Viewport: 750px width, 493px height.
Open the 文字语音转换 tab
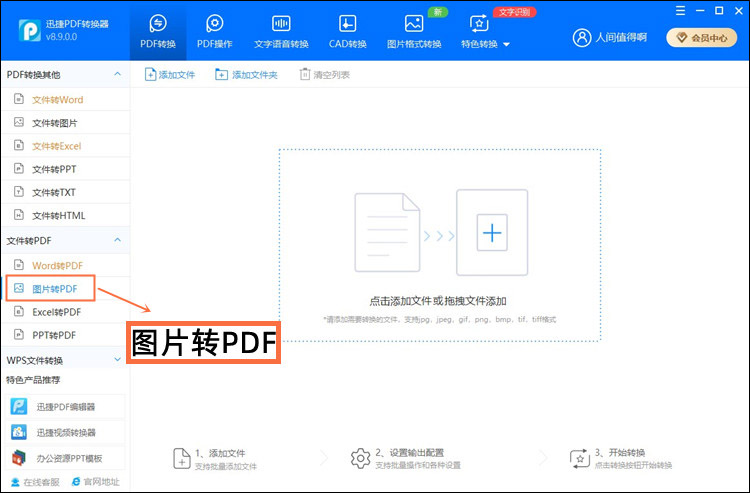pos(281,32)
